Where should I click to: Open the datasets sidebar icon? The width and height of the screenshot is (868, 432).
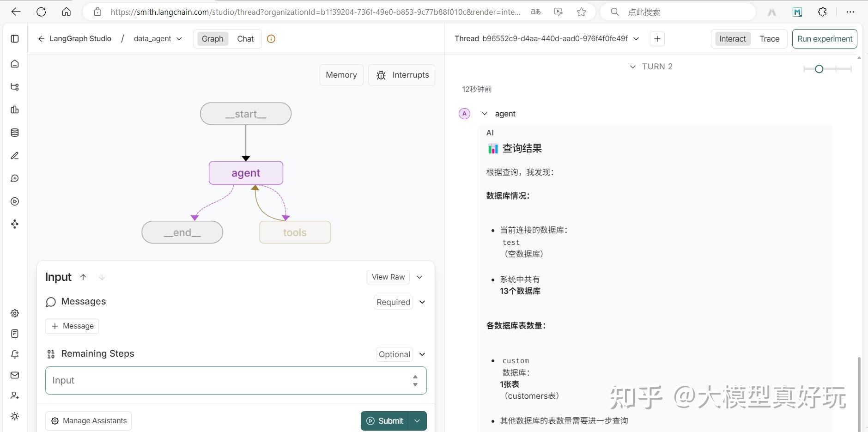tap(14, 110)
